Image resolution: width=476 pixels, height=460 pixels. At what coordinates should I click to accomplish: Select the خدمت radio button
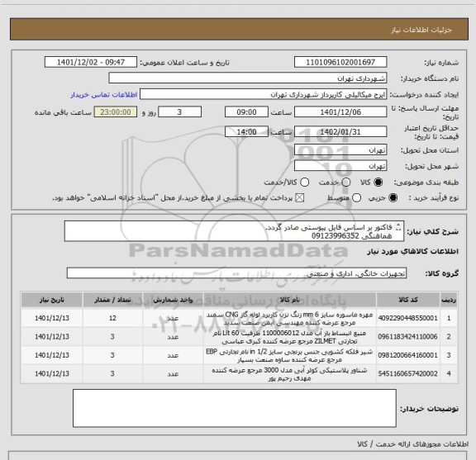click(x=346, y=183)
